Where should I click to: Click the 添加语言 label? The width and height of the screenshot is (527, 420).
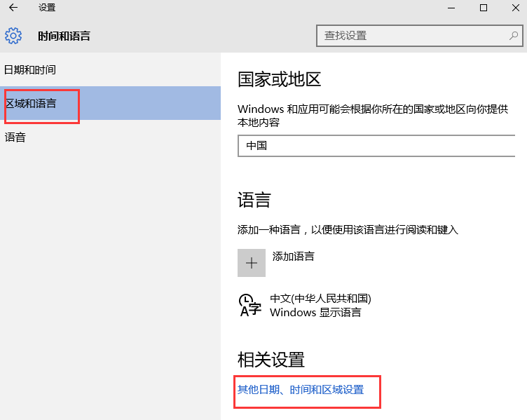tap(293, 256)
